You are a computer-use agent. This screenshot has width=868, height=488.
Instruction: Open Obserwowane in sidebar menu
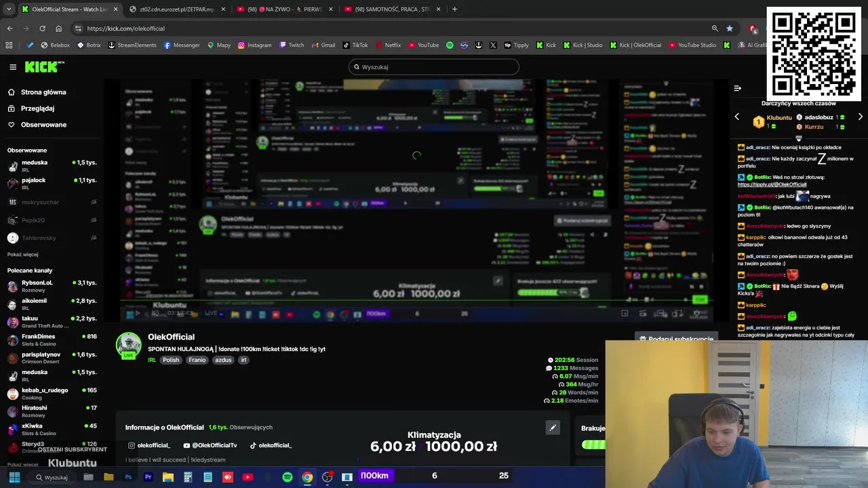(x=37, y=125)
